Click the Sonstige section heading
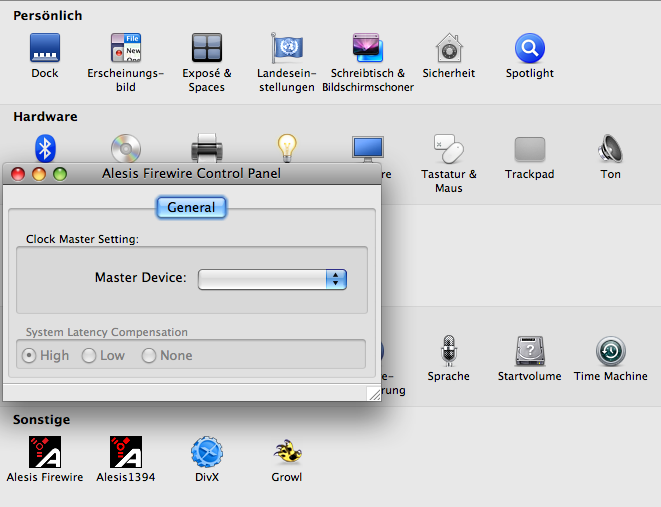The image size is (661, 507). point(41,420)
